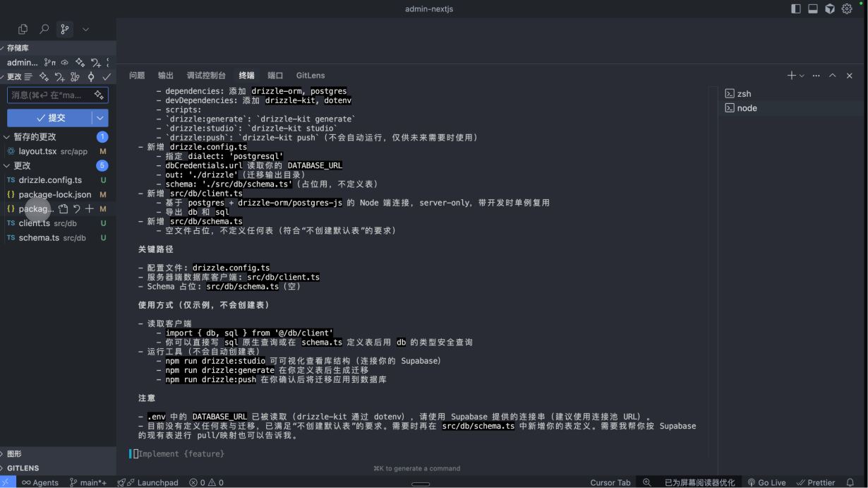
Task: Switch to the GitLens panel tab
Action: tap(311, 76)
